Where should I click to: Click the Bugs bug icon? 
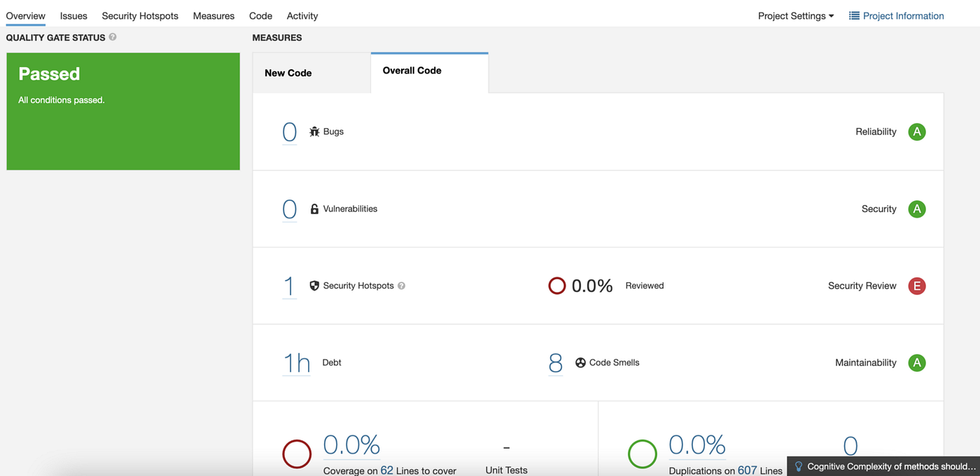tap(314, 131)
